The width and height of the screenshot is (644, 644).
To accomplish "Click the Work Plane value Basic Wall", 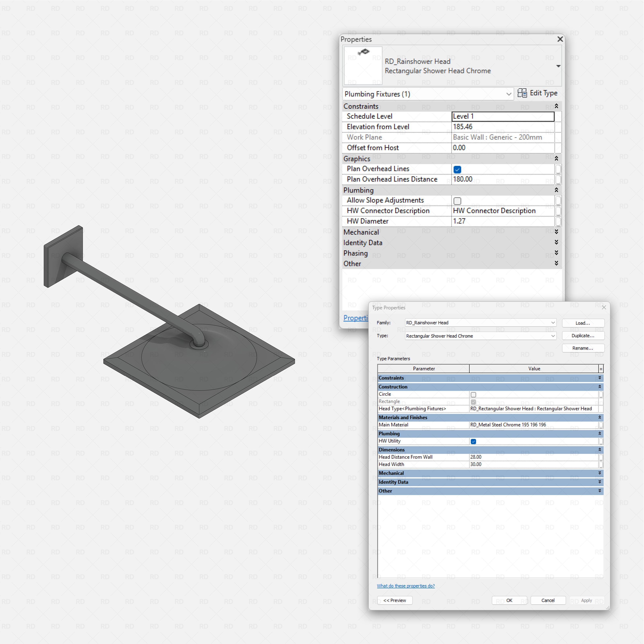I will pyautogui.click(x=503, y=137).
